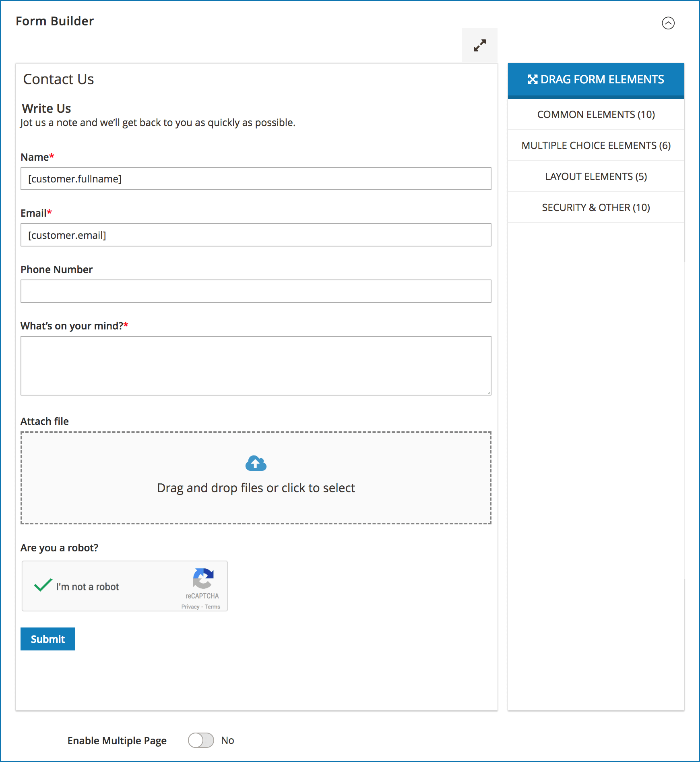Click the blue Submit button

click(48, 639)
